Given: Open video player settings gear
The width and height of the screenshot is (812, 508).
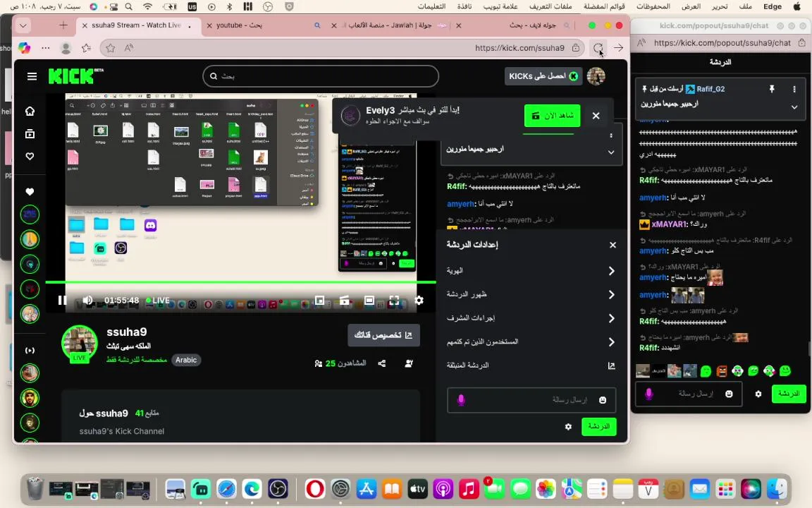Looking at the screenshot, I should (x=419, y=300).
